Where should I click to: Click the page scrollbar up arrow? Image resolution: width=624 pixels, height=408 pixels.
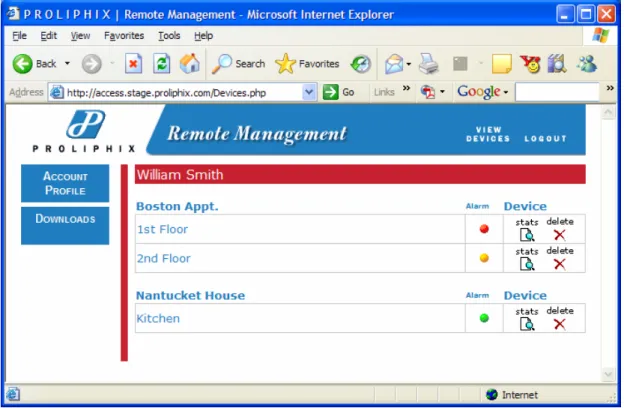click(x=608, y=113)
